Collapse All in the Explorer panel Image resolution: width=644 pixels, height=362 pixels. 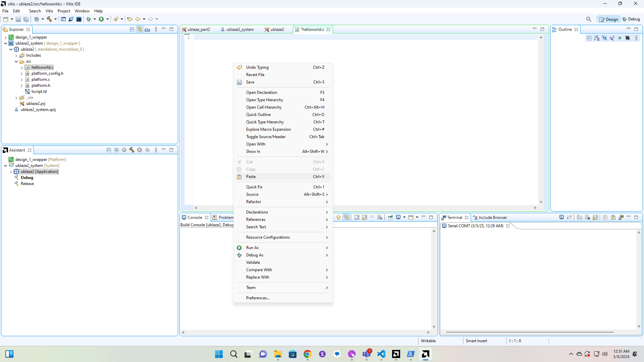pyautogui.click(x=132, y=29)
